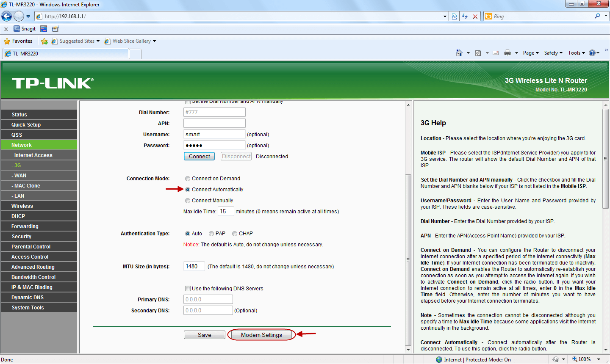
Task: Choose PAP authentication type
Action: [211, 234]
